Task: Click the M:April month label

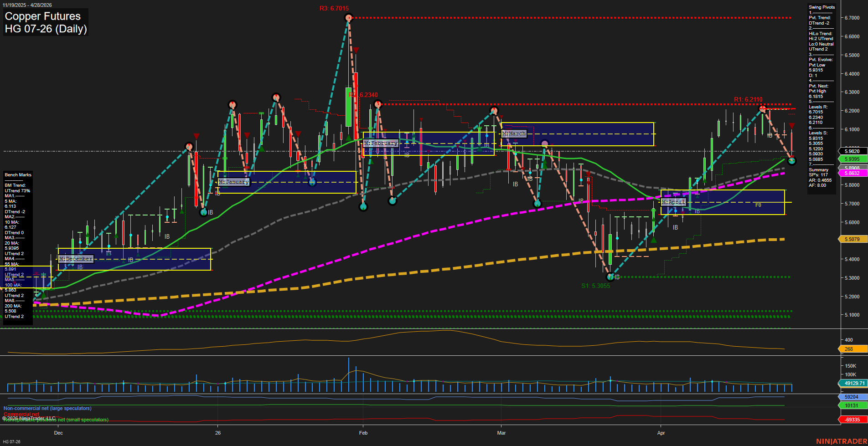Action: [673, 202]
